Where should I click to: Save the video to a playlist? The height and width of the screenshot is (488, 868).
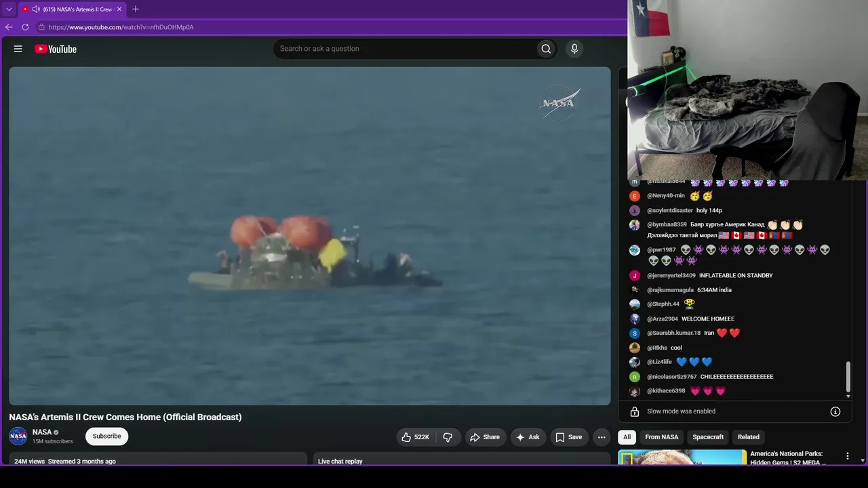pos(569,437)
